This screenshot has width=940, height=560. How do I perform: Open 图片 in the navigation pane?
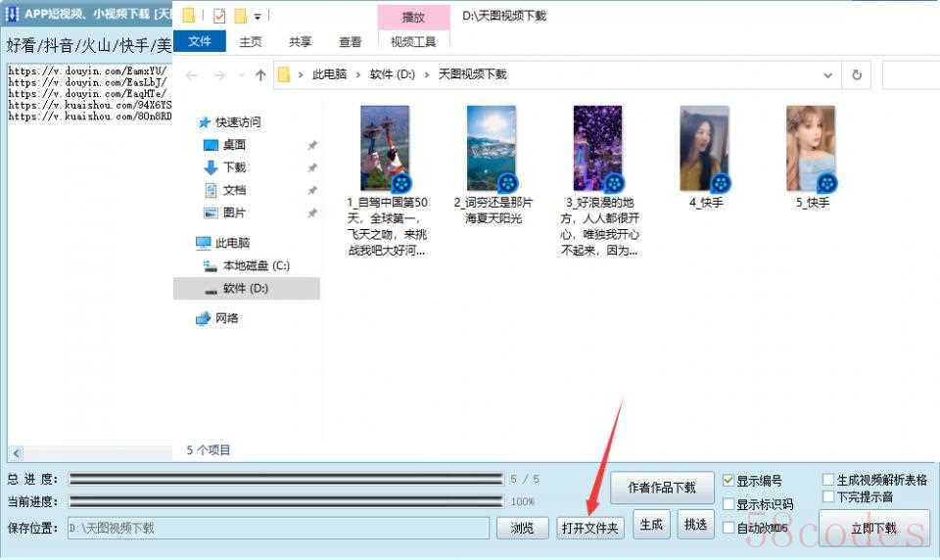point(234,212)
